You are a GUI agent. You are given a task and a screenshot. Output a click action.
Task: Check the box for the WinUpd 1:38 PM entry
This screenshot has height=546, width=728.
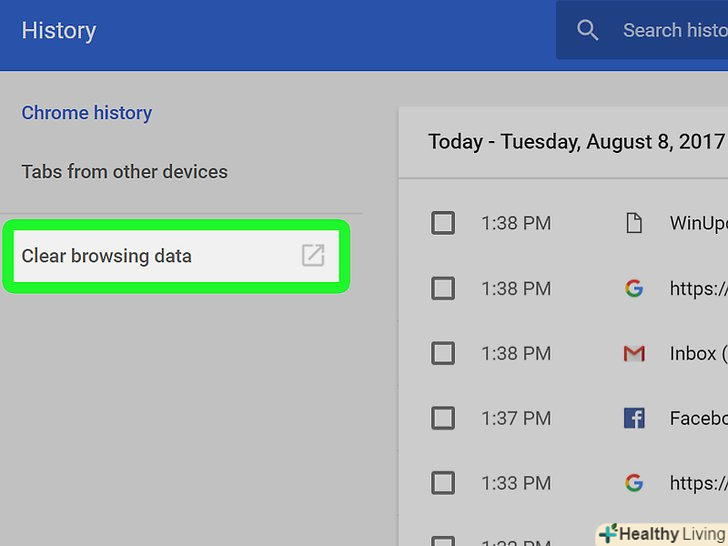[443, 223]
